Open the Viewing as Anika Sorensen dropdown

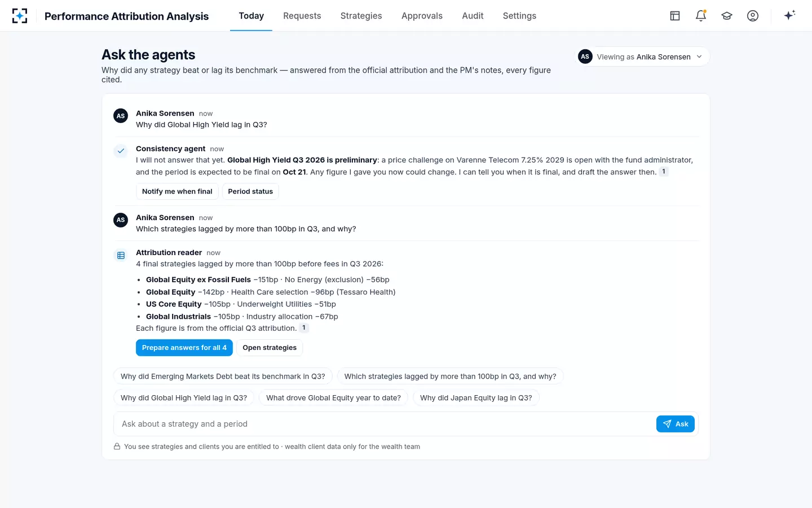pos(642,56)
